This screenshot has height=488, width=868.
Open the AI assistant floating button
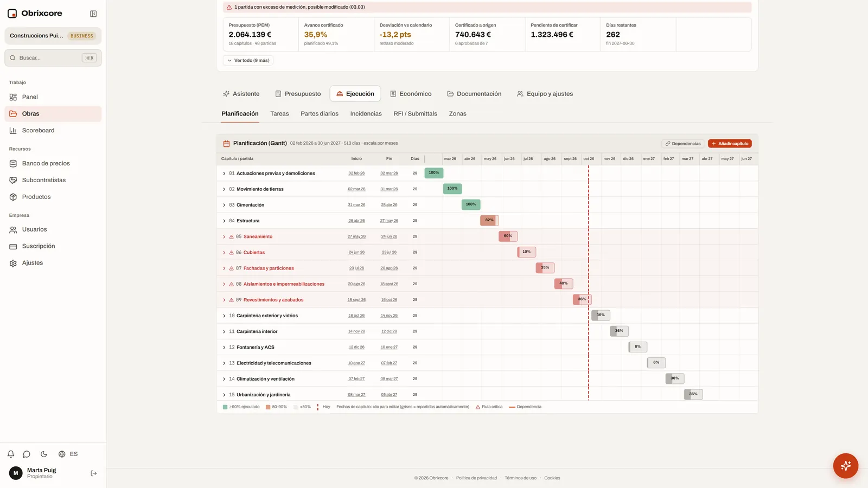coord(845,466)
